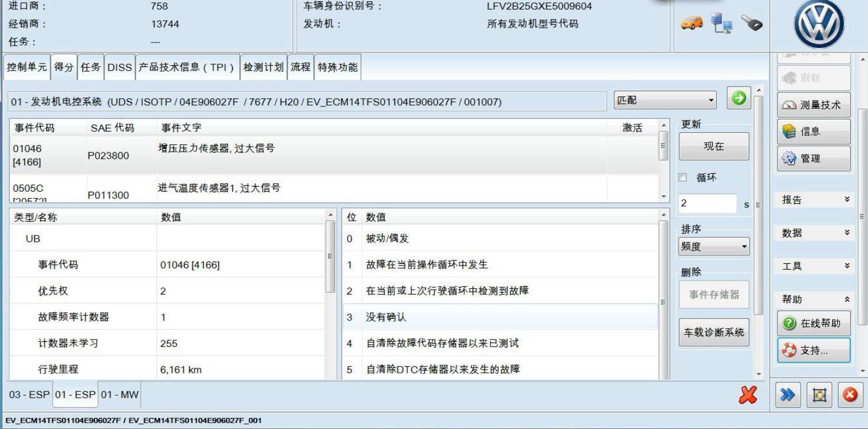Image resolution: width=868 pixels, height=429 pixels.
Task: Click the network computers connection icon
Action: click(x=721, y=23)
